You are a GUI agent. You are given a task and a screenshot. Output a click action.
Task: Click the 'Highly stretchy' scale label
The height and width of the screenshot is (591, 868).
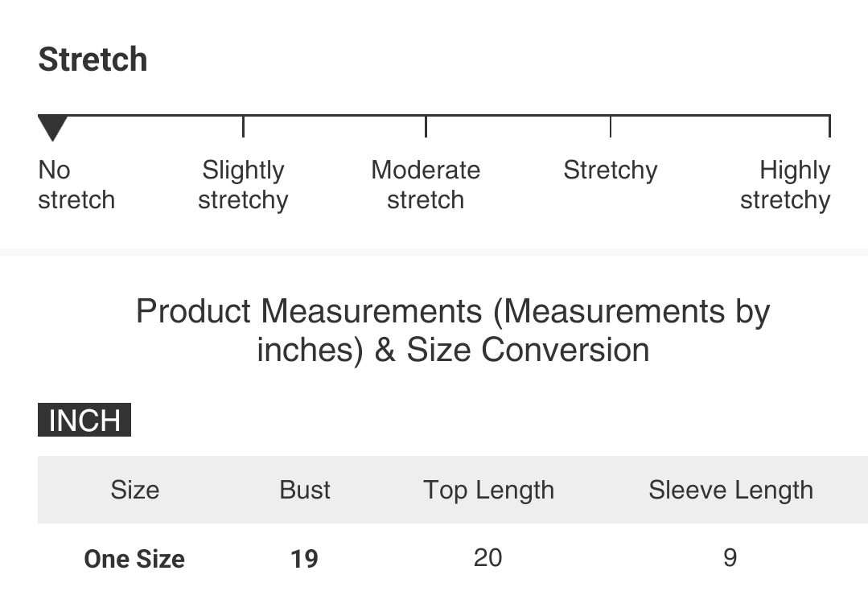point(786,185)
